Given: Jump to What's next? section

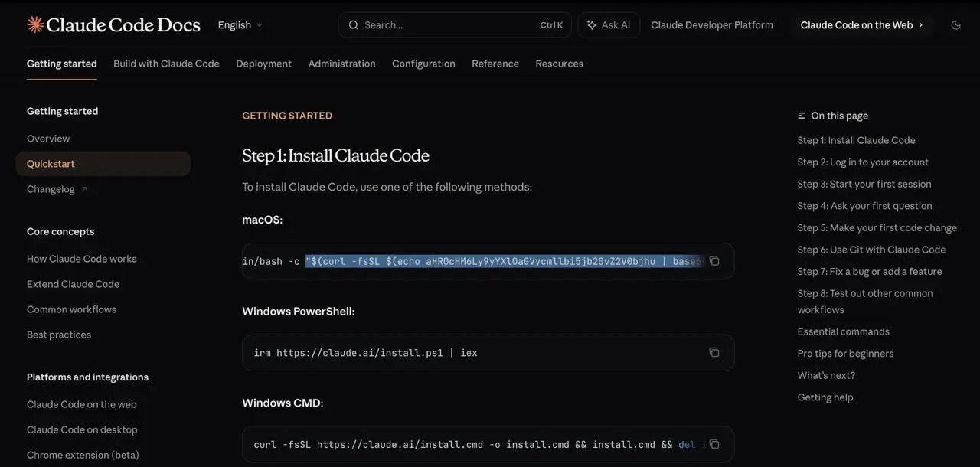Looking at the screenshot, I should [826, 375].
